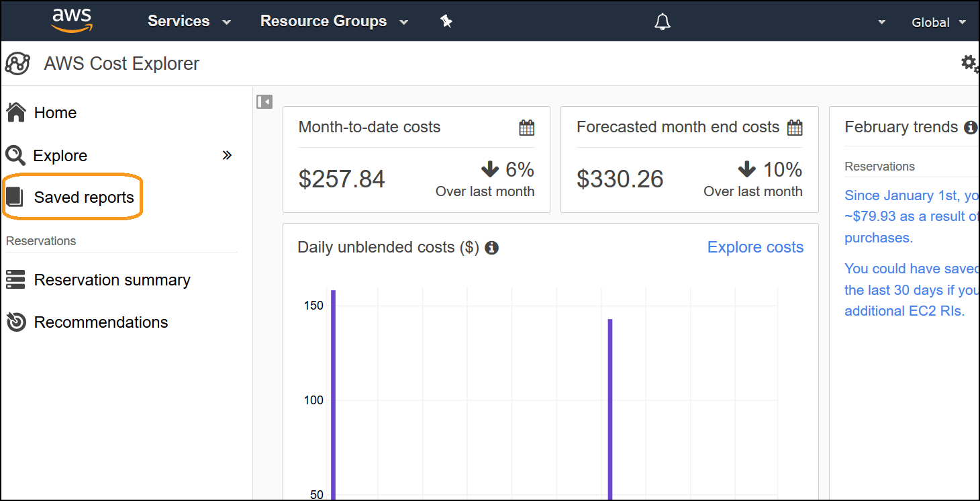Go to Home in sidebar
The image size is (980, 501).
click(55, 113)
